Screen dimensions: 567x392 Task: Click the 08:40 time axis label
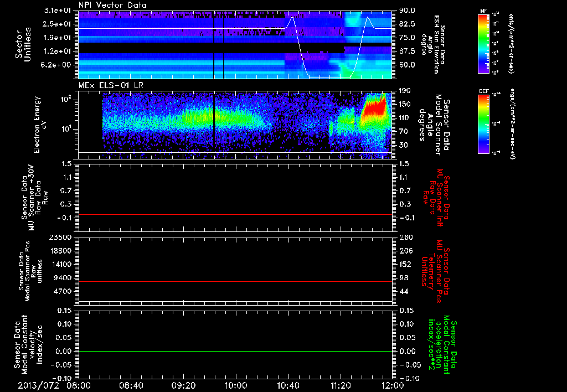131,385
